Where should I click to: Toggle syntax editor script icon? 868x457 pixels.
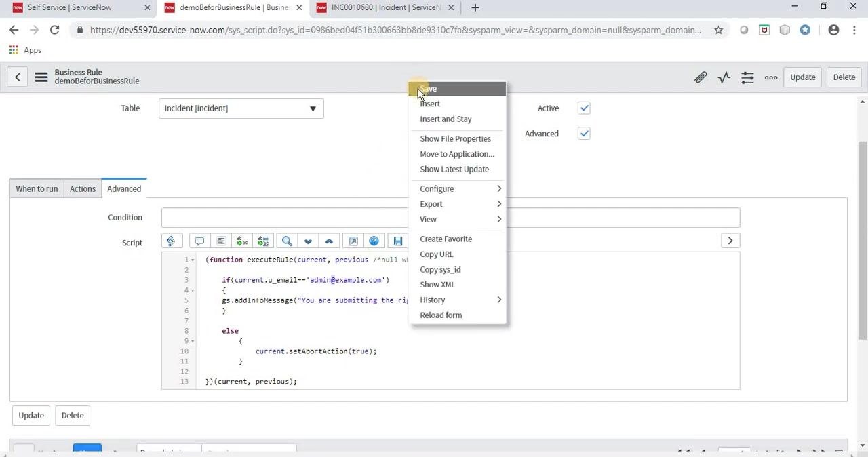click(171, 241)
